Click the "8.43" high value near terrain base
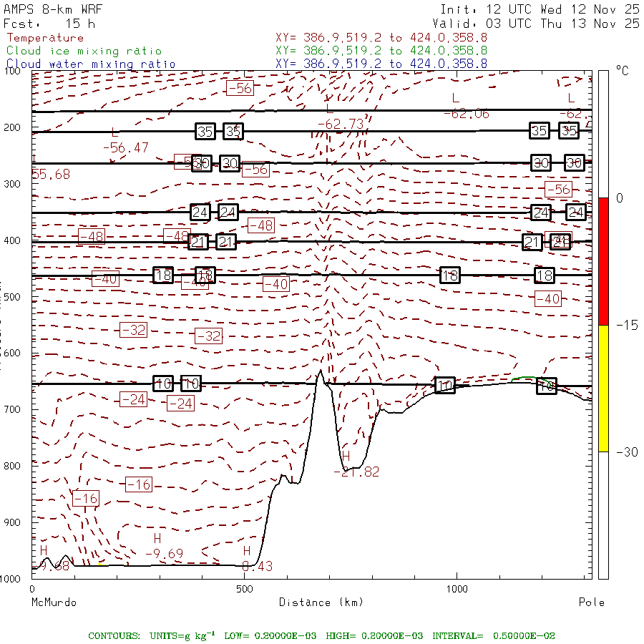The width and height of the screenshot is (644, 644). 258,567
